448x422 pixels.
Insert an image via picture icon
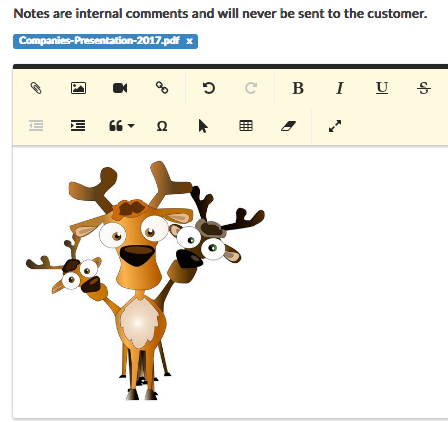pos(78,88)
